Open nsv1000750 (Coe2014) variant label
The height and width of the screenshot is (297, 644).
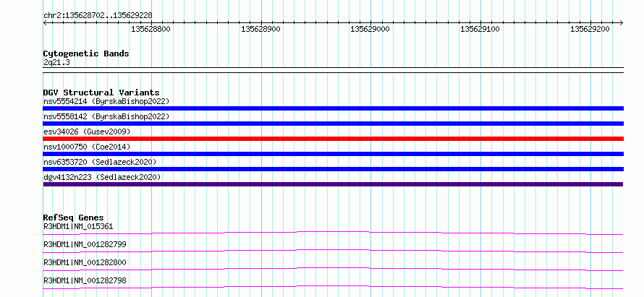[87, 147]
